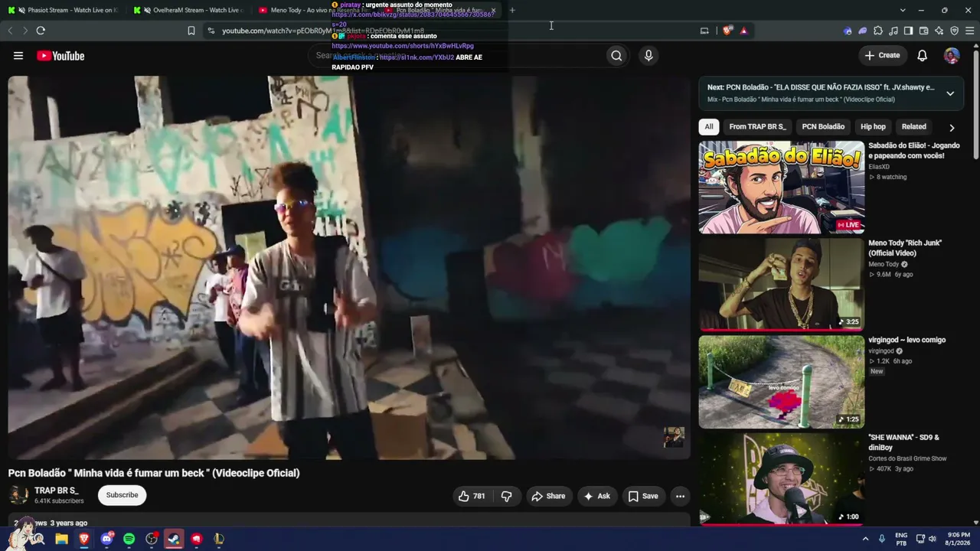Start voice search with the microphone
Viewport: 980px width, 551px height.
click(648, 55)
